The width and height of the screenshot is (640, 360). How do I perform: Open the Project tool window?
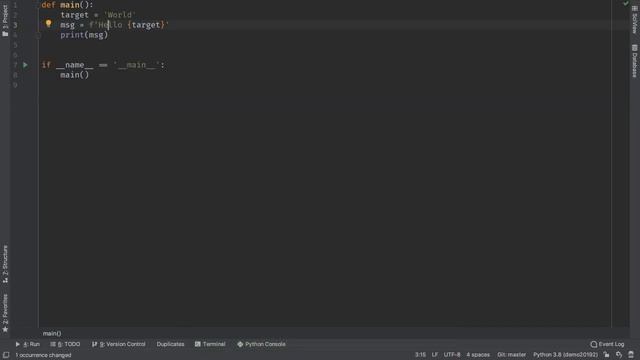5,20
